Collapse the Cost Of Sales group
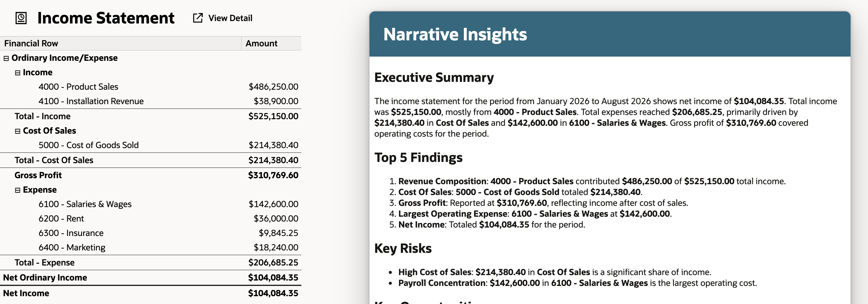The image size is (868, 304). [17, 131]
